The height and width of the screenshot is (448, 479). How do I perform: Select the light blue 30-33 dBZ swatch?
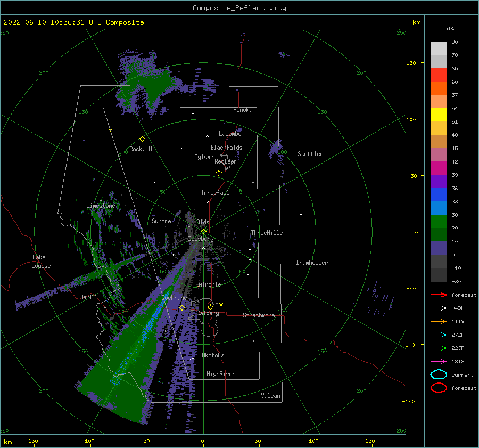click(439, 208)
